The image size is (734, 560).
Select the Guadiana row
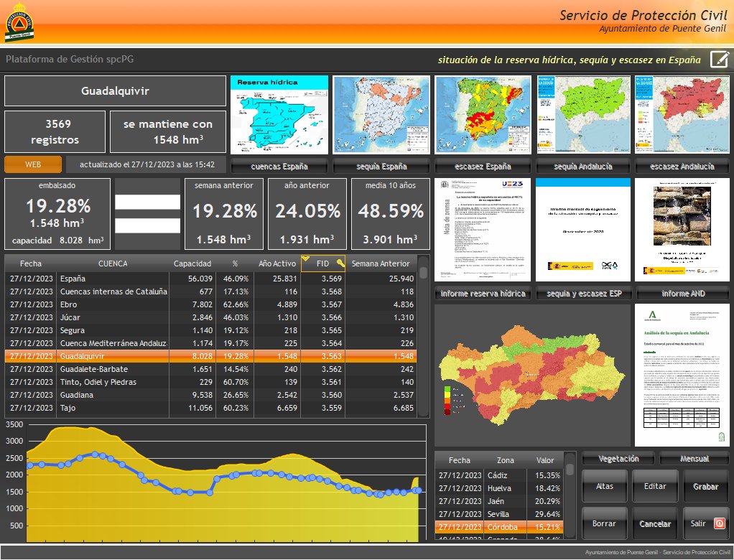point(210,395)
